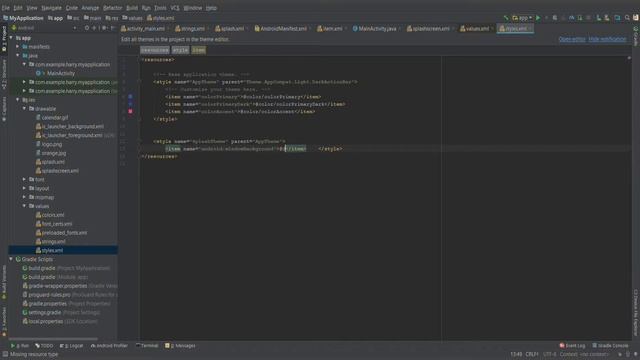Switch to the activity_main.xml editor tab
Screen dimensions: 640x360
(145, 29)
